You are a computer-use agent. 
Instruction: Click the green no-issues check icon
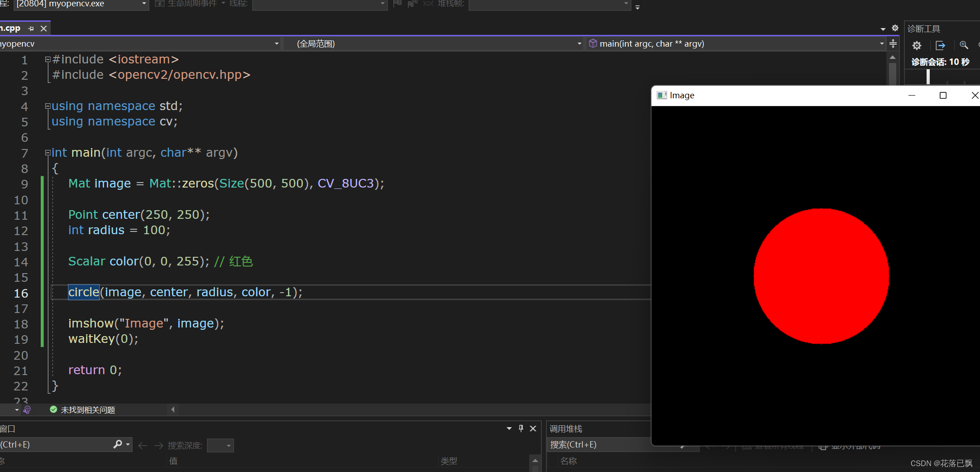pos(53,409)
